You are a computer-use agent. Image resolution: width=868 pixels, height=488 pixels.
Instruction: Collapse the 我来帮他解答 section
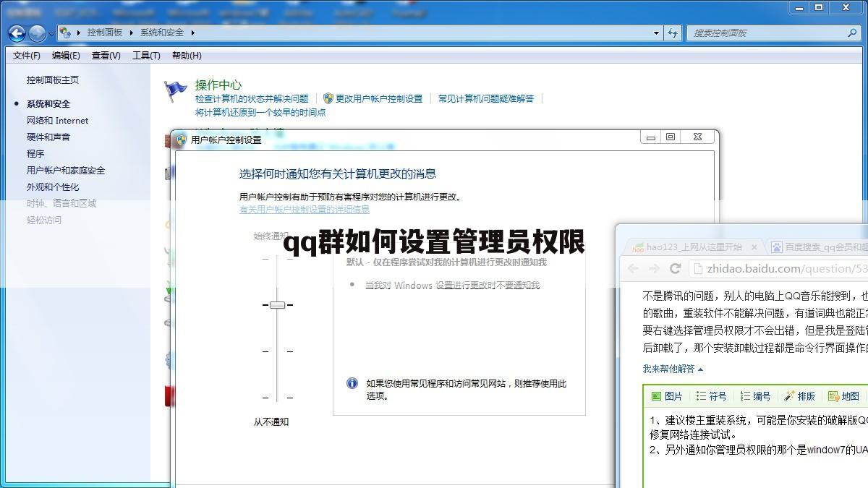tap(673, 369)
